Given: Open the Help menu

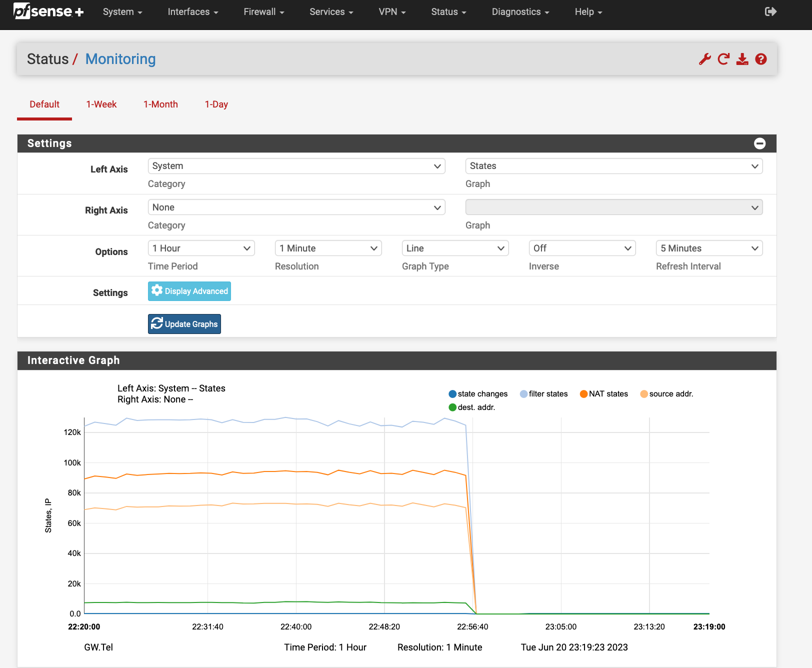Looking at the screenshot, I should 588,11.
